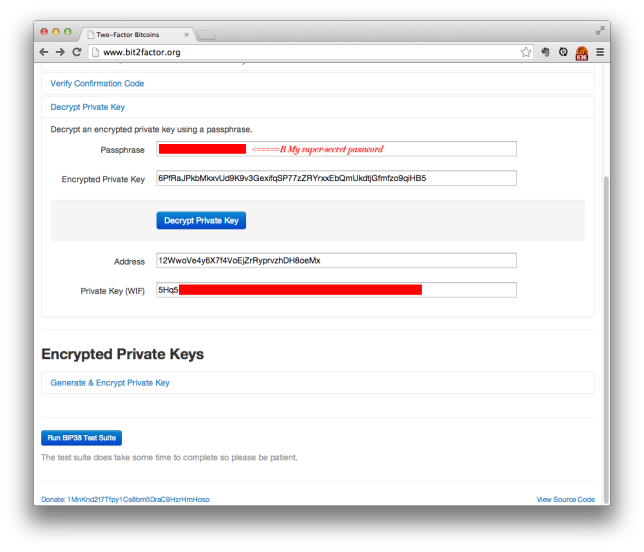Click Run BIP38 Test Suite button
The image size is (644, 552).
point(81,438)
